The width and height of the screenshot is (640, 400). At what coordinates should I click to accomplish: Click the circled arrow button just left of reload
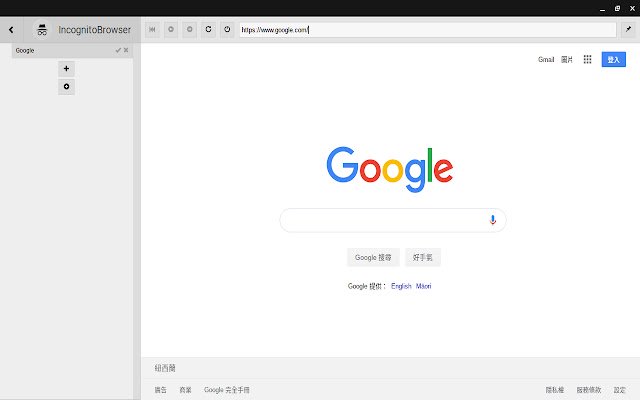tap(190, 29)
